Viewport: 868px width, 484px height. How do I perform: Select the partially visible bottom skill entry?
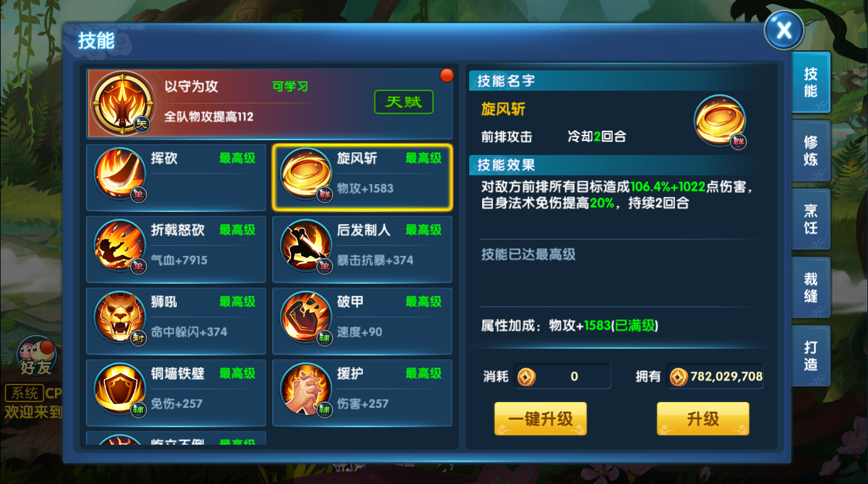176,438
